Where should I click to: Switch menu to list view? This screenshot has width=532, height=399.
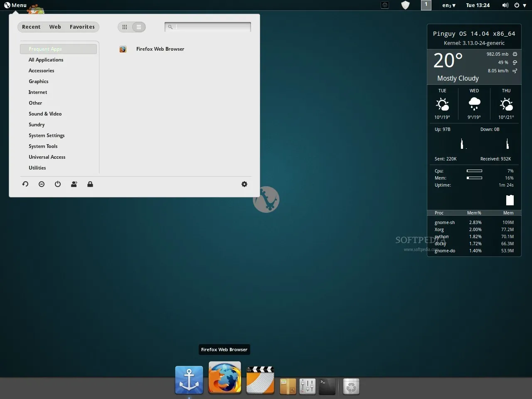pos(139,27)
